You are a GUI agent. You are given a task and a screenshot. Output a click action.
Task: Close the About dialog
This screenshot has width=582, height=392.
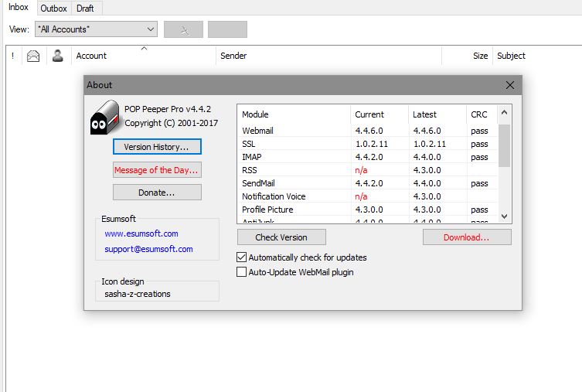tap(510, 85)
